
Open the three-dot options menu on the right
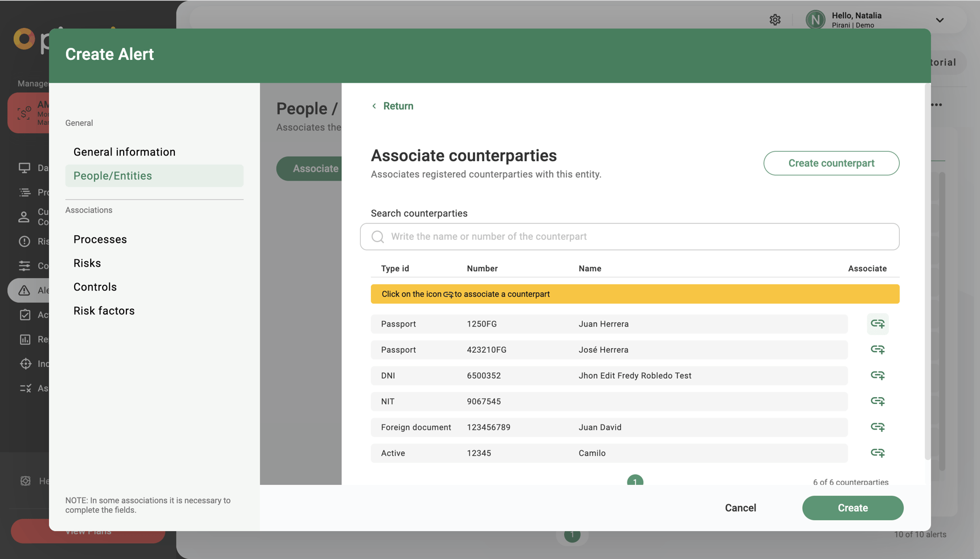click(x=937, y=104)
